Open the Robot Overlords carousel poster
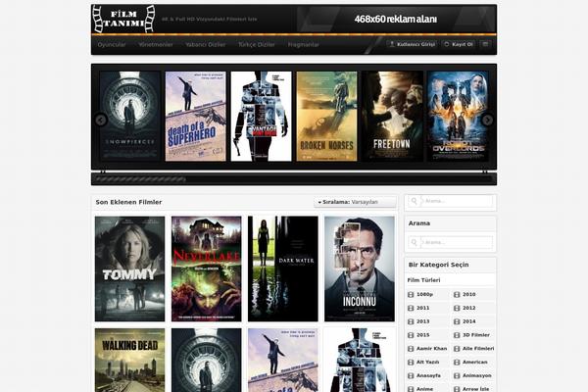The width and height of the screenshot is (588, 392). click(458, 117)
